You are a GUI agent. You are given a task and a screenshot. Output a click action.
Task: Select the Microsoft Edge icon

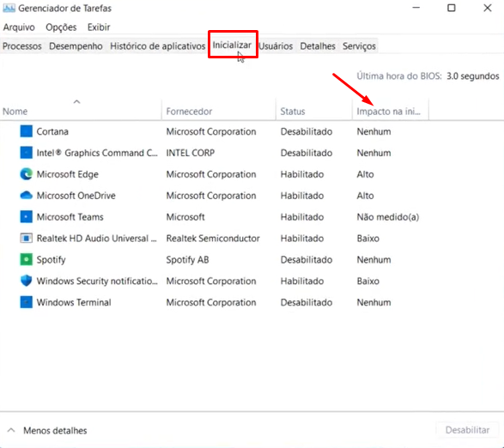(26, 174)
